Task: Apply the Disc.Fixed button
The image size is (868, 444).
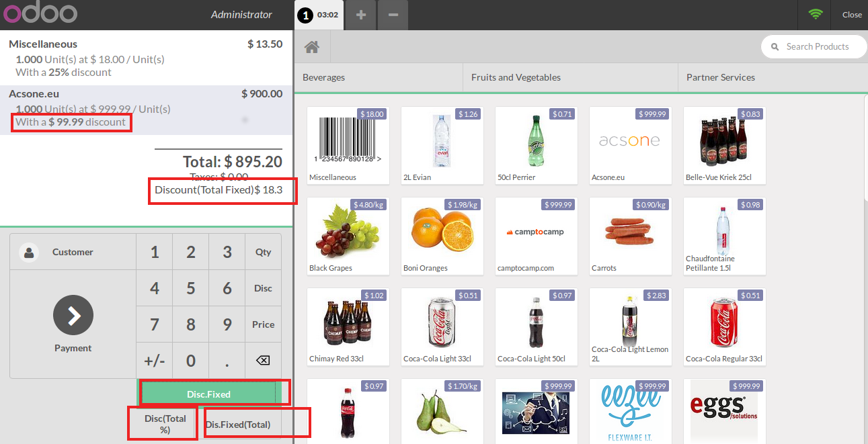Action: 208,394
